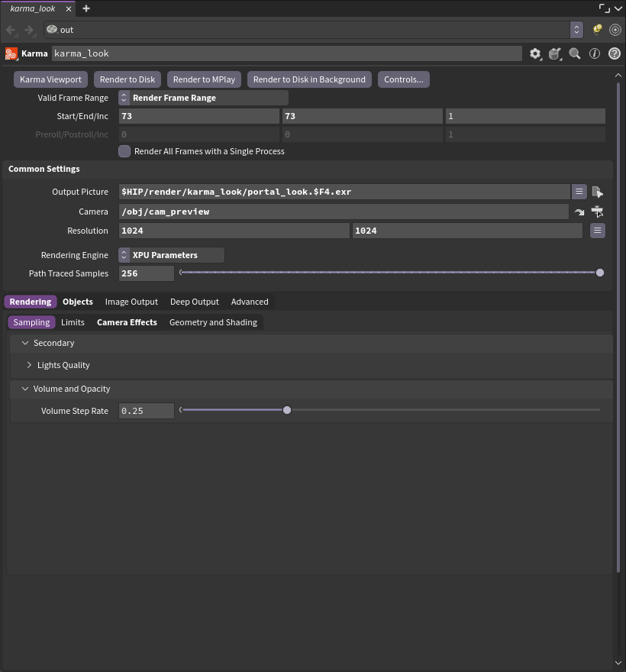This screenshot has width=626, height=672.
Task: Click the maximize pane icon
Action: pyautogui.click(x=604, y=8)
